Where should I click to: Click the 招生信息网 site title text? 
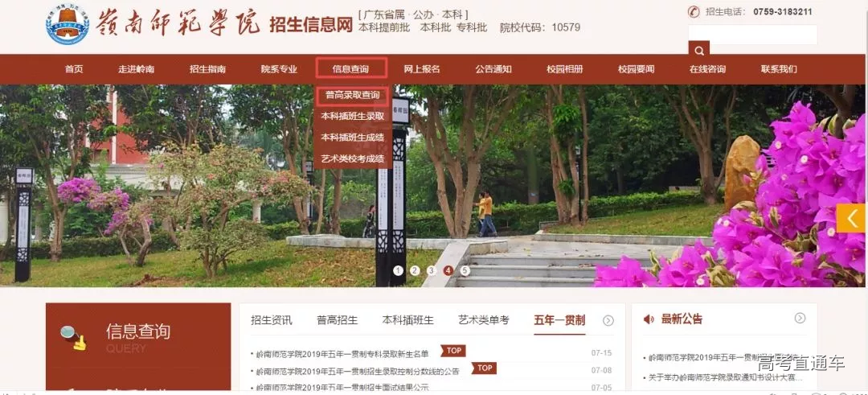(311, 24)
